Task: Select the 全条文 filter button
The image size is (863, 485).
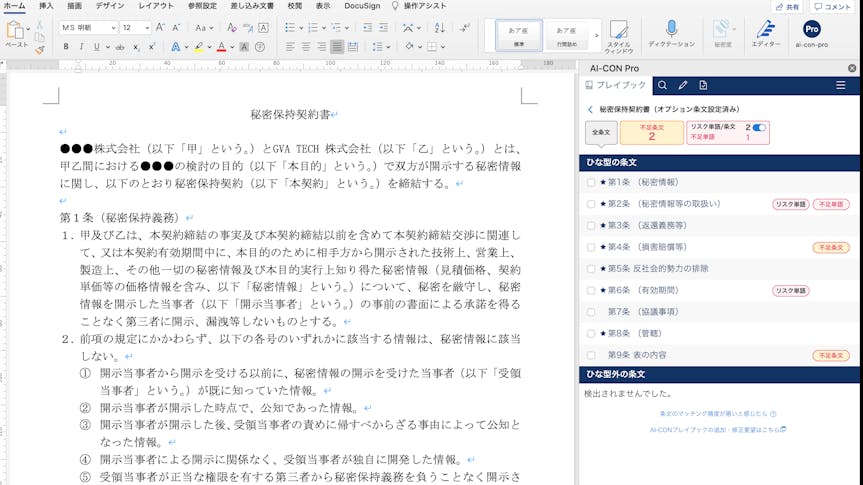Action: click(600, 133)
